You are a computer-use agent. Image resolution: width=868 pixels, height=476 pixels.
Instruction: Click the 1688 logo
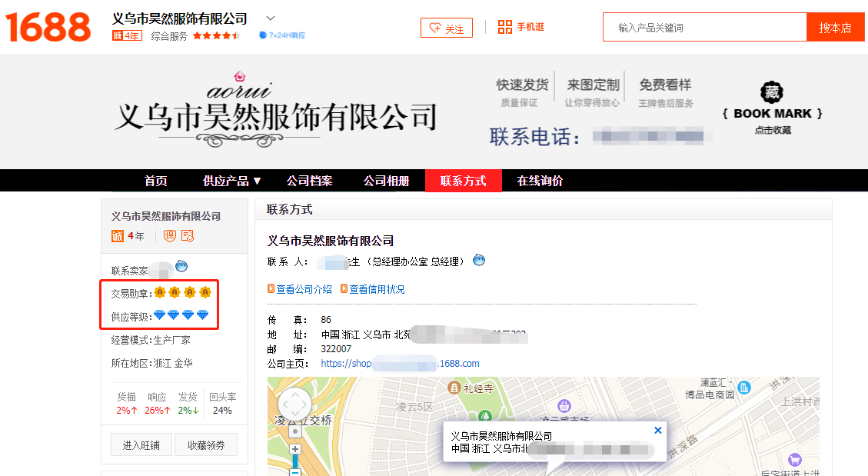[x=48, y=27]
